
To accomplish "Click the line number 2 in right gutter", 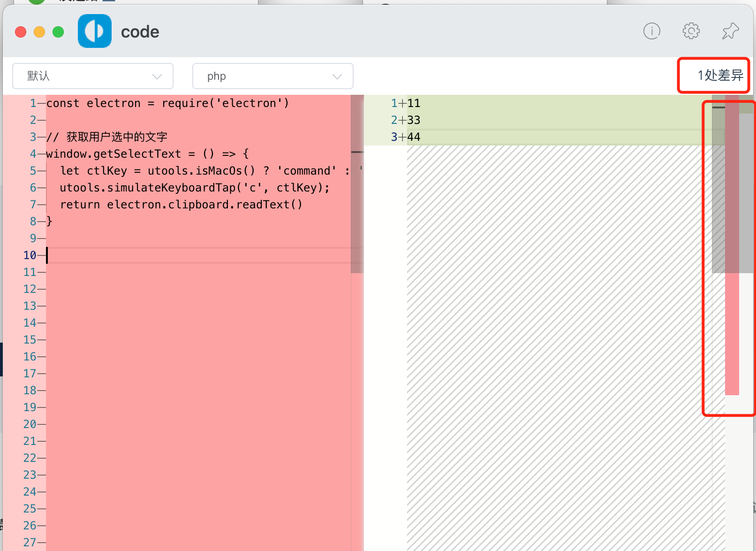I will tap(394, 120).
